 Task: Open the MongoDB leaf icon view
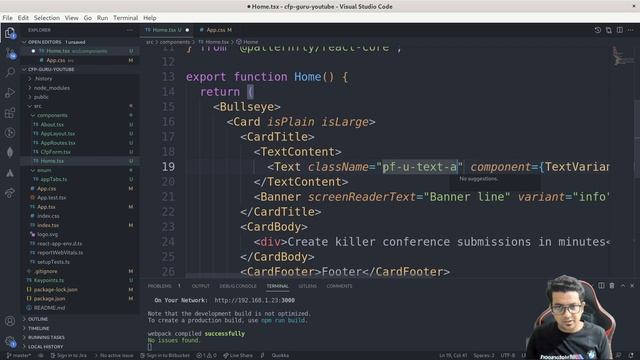pyautogui.click(x=10, y=152)
